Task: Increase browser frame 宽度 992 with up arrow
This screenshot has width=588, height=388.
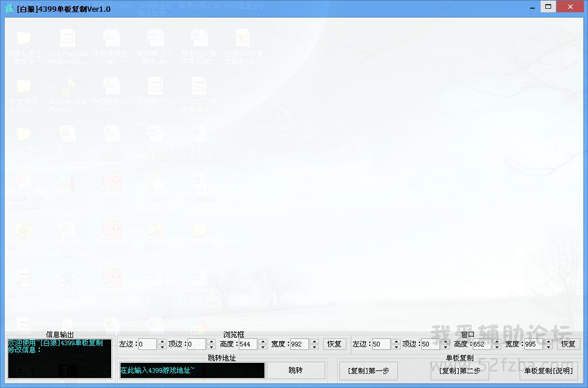Action: (x=315, y=341)
